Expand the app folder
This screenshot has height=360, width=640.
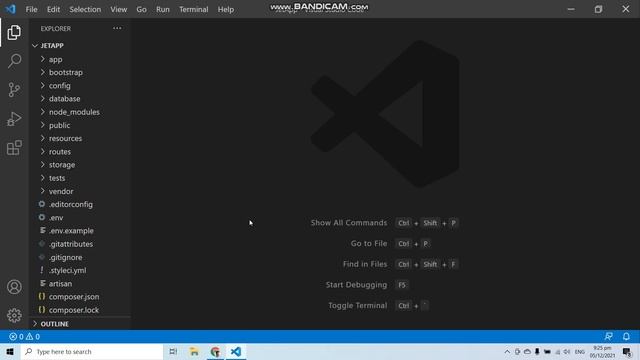click(81, 59)
